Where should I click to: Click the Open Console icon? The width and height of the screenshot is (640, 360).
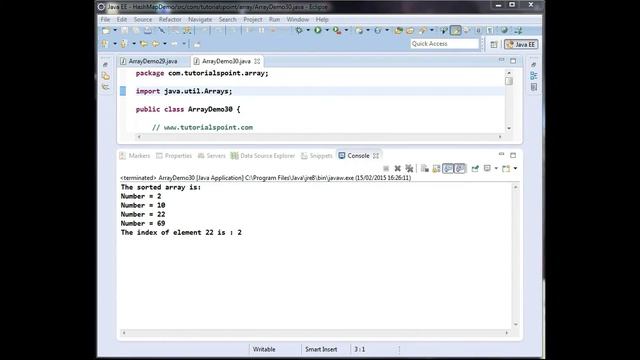tap(506, 168)
